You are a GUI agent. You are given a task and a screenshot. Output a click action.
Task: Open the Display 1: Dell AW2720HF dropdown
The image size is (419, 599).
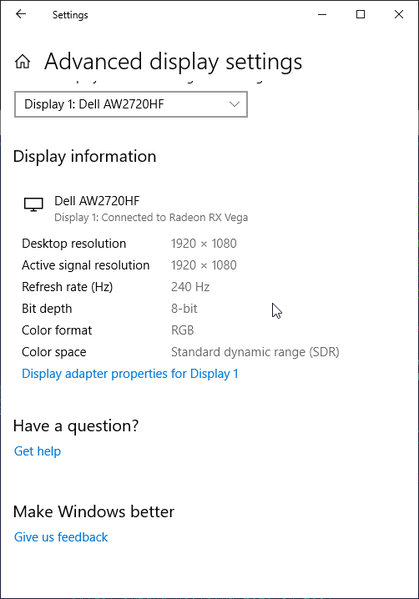(x=131, y=104)
